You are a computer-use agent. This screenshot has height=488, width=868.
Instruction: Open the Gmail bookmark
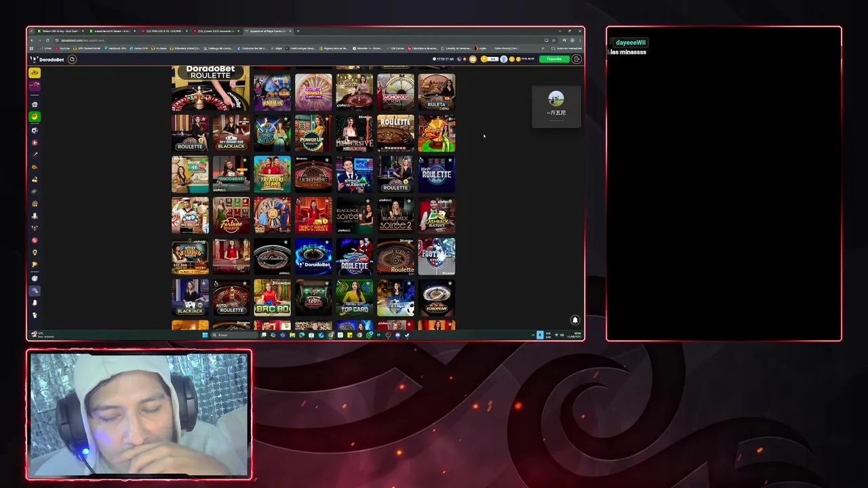(45, 48)
